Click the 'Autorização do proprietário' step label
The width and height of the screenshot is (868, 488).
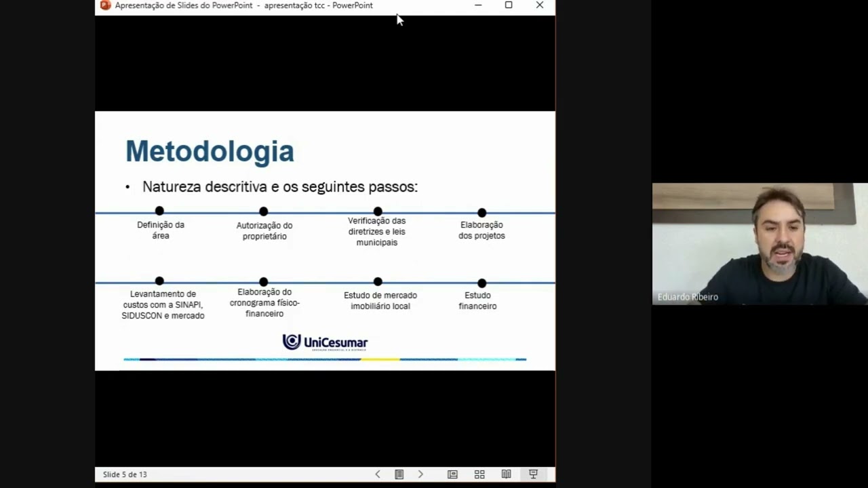pos(264,231)
